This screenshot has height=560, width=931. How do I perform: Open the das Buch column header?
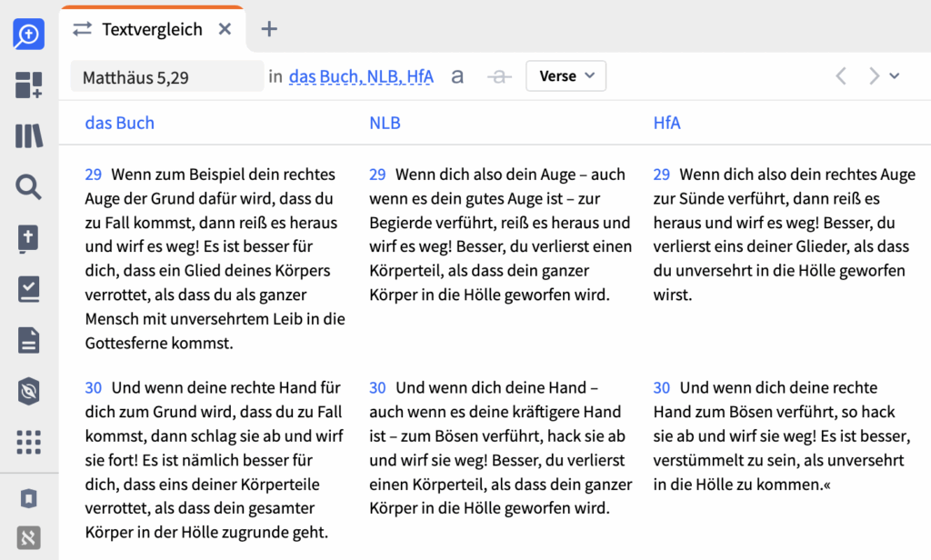click(119, 123)
